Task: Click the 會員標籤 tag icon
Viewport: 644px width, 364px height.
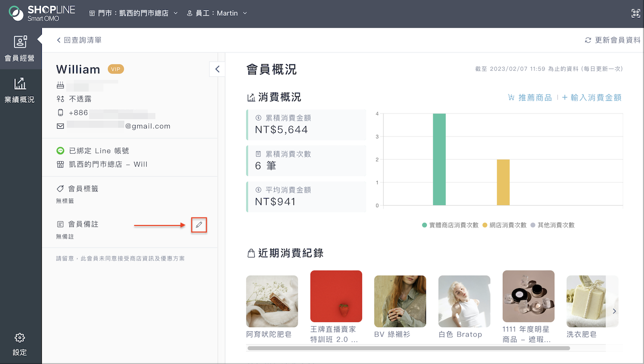Action: (60, 189)
